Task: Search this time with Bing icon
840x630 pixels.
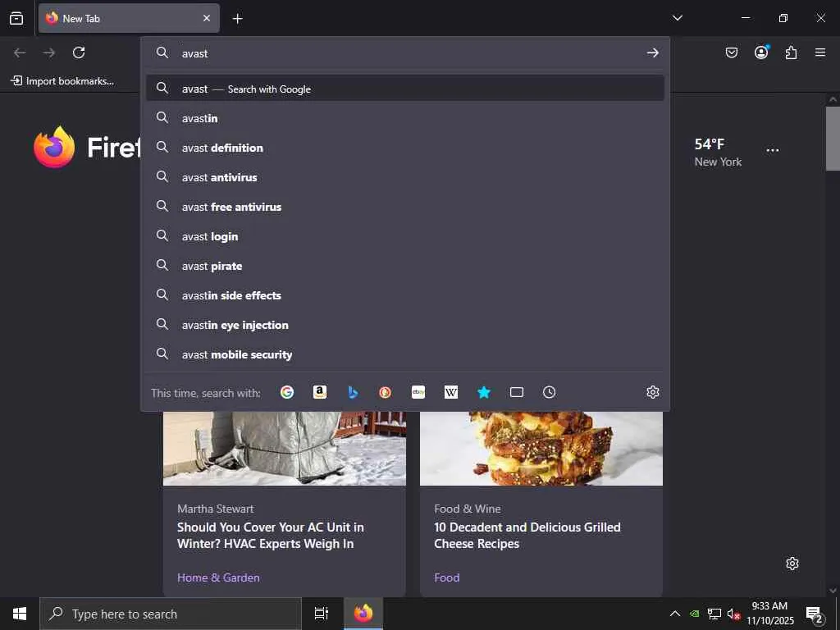Action: [x=353, y=392]
